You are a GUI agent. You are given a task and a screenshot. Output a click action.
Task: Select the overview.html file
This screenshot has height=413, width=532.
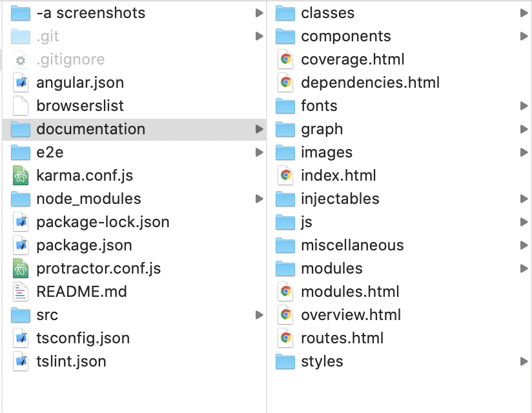351,315
